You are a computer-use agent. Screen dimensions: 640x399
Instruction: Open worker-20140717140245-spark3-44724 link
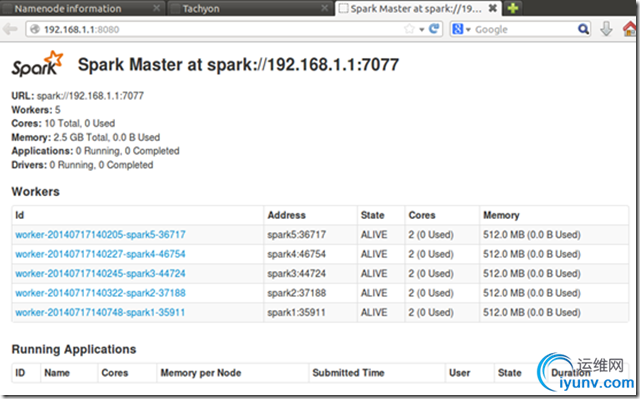tap(100, 273)
